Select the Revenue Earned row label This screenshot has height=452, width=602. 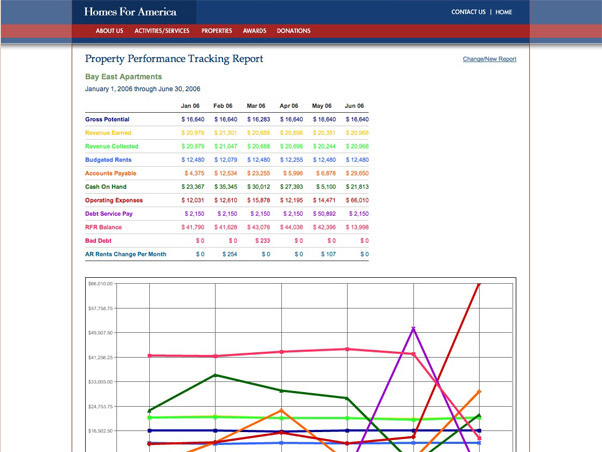pyautogui.click(x=108, y=133)
